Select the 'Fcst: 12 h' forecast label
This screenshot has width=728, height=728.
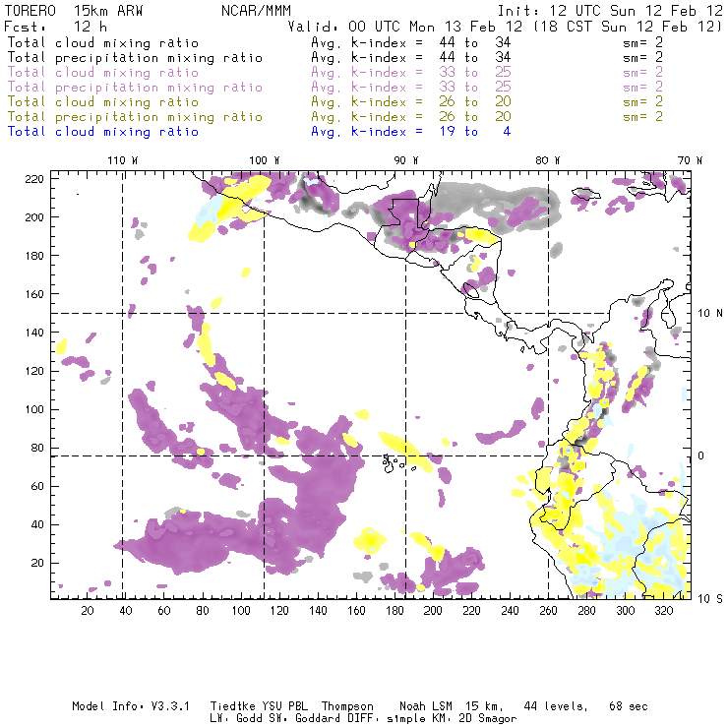(x=56, y=26)
